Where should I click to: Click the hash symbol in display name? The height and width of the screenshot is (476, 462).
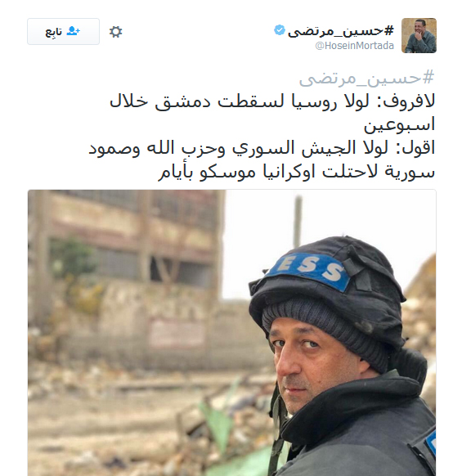coord(389,30)
